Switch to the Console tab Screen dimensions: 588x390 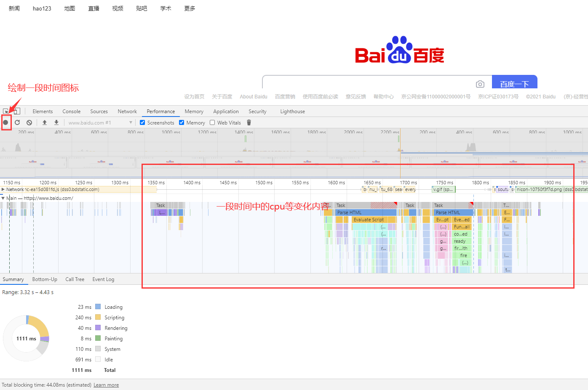pyautogui.click(x=72, y=111)
